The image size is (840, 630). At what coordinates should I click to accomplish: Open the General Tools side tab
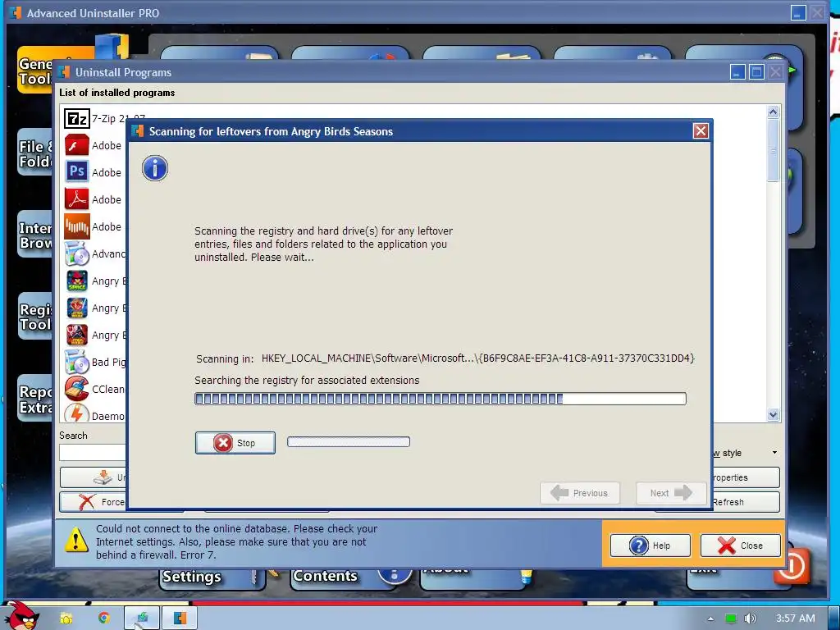coord(35,71)
